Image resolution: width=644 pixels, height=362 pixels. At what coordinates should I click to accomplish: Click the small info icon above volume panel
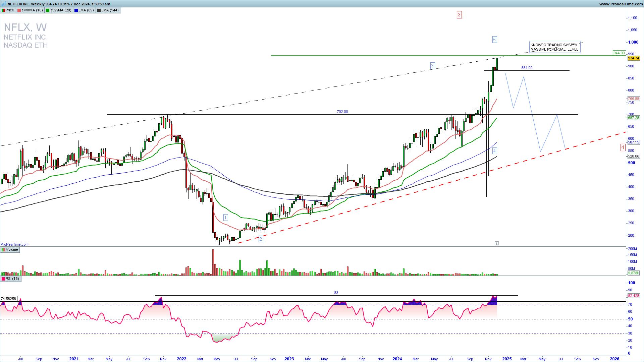pyautogui.click(x=497, y=243)
